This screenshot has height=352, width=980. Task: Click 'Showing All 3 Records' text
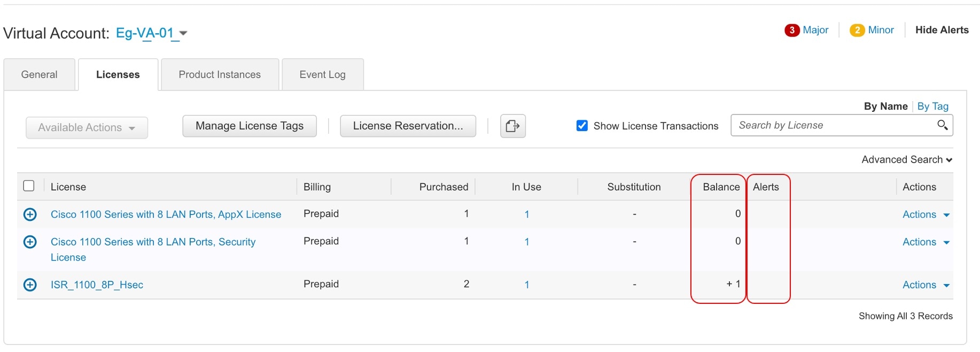click(x=906, y=316)
